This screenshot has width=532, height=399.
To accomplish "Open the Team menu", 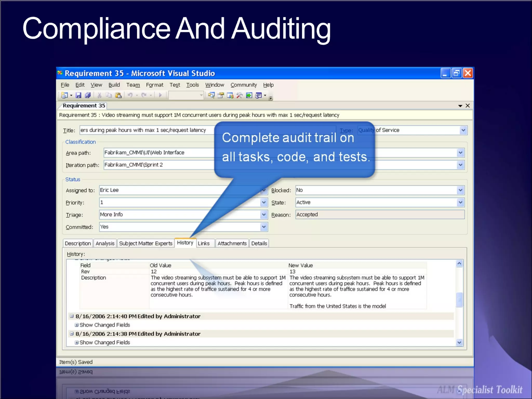I will pyautogui.click(x=133, y=85).
